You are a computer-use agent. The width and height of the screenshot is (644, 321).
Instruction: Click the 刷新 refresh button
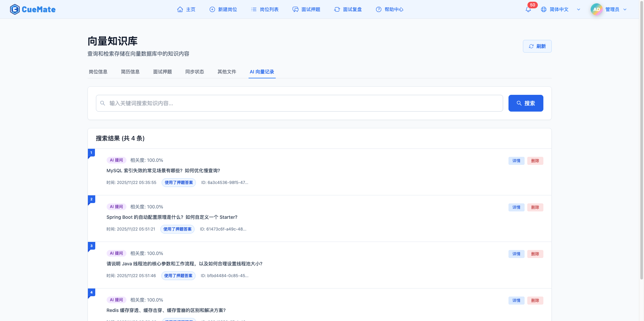537,46
